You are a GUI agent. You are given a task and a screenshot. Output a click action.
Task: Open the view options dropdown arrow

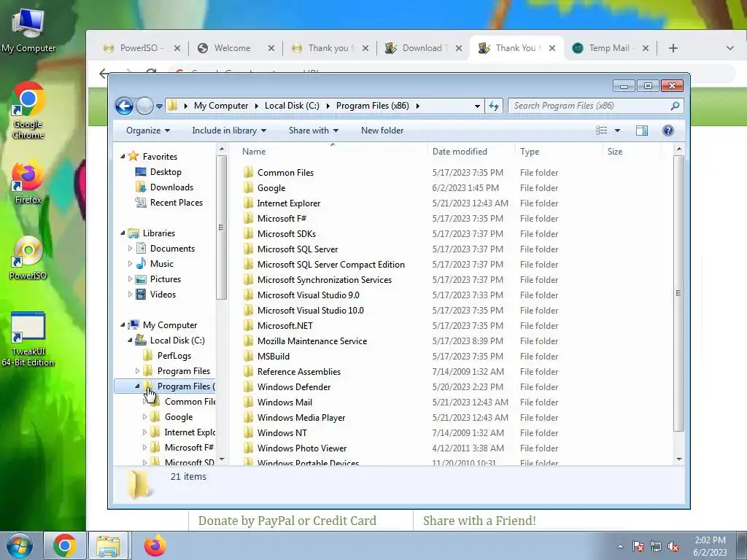(x=617, y=131)
